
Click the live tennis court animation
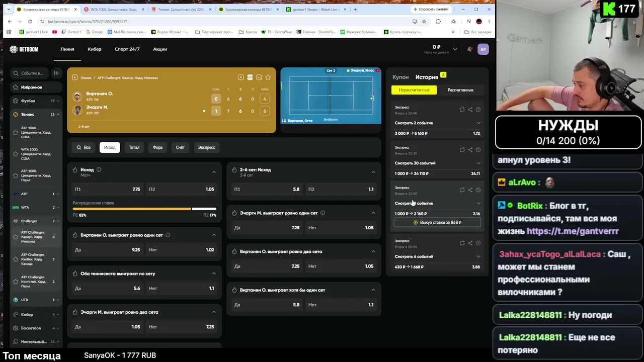331,96
